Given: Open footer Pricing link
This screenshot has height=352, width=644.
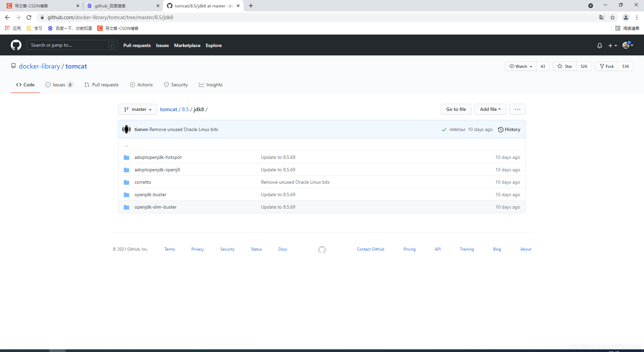Looking at the screenshot, I should coord(409,249).
